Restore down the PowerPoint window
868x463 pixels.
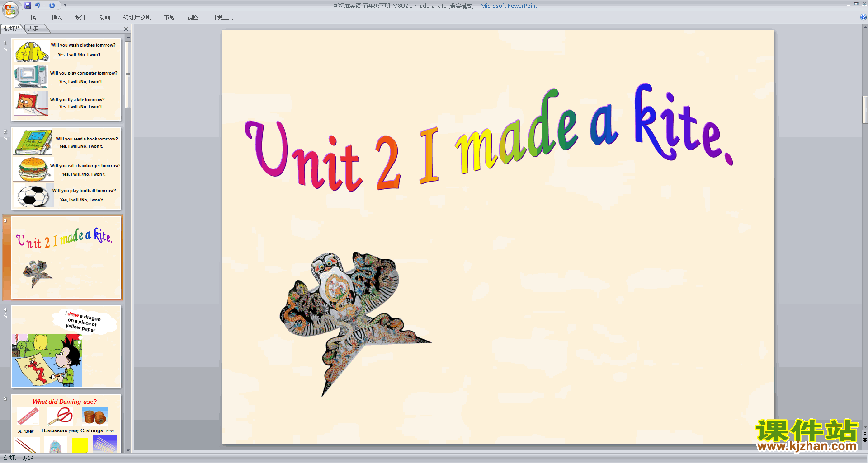click(856, 4)
